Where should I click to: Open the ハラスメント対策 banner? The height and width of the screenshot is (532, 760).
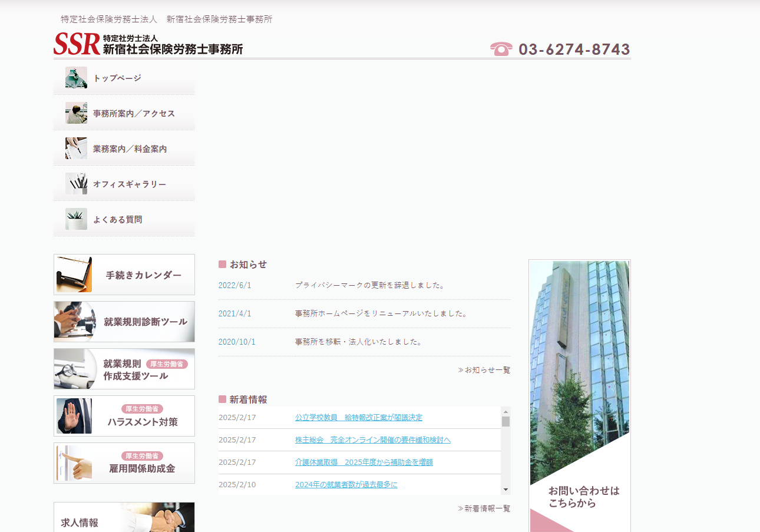(x=124, y=416)
